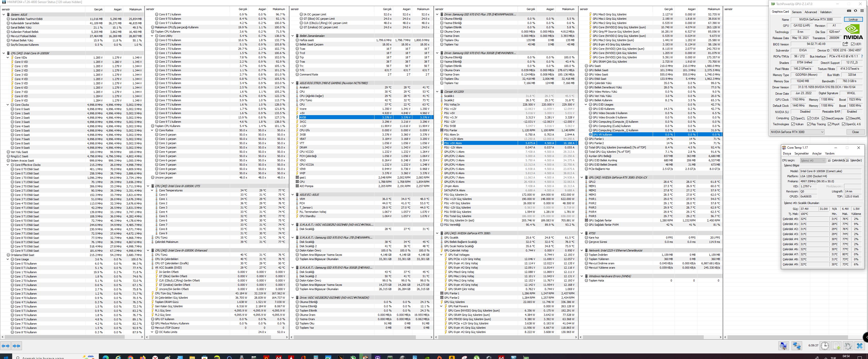Viewport: 868px width, 359px height.
Task: Refresh GPU-Z data with refresh icon
Action: coord(856,11)
